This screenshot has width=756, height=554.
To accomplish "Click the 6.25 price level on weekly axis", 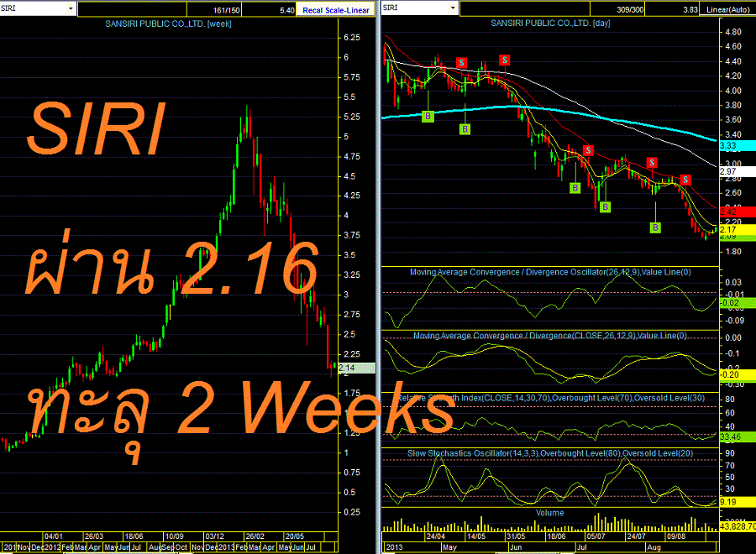I will point(352,38).
